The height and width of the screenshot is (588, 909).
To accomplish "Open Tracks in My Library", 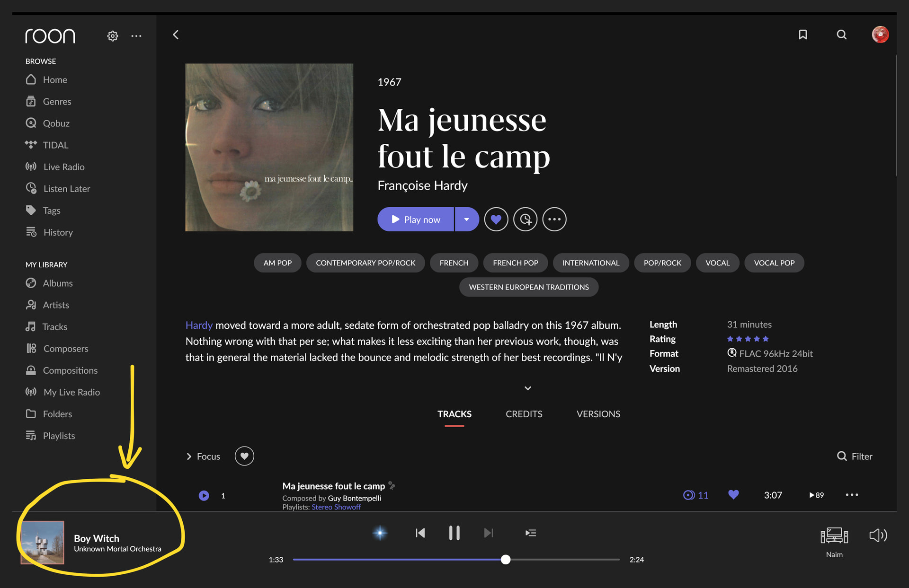I will point(46,327).
